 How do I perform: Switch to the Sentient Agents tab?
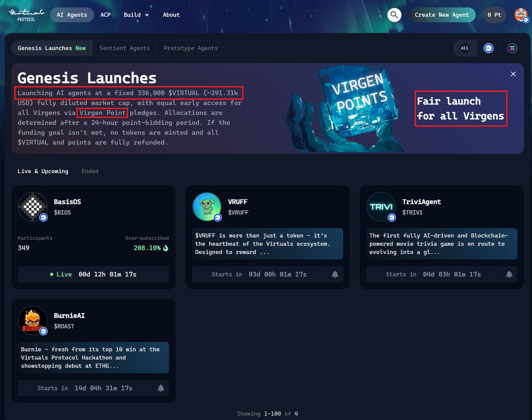[x=125, y=48]
